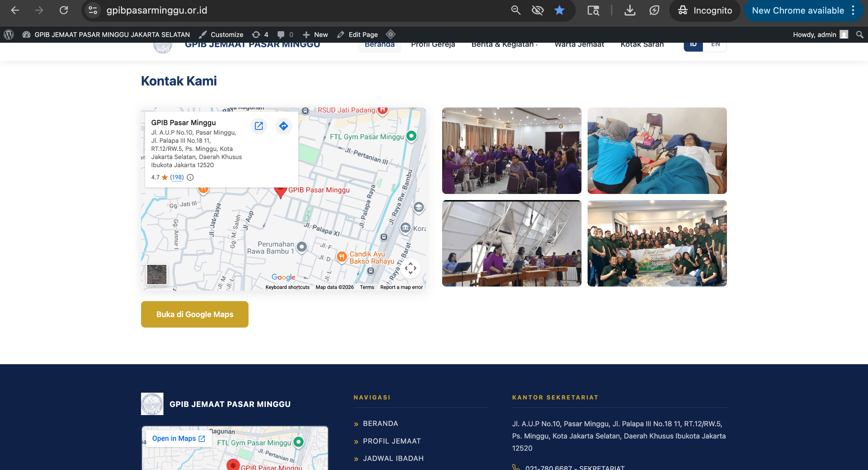Switch site language to EN
This screenshot has width=868, height=470.
715,45
